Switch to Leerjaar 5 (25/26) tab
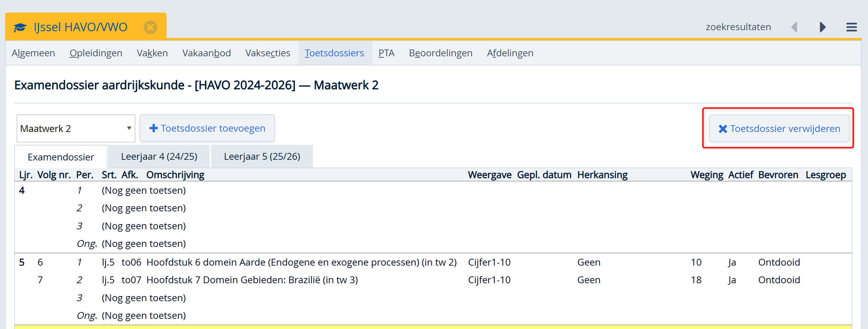Screen dimensions: 868x329 262,157
